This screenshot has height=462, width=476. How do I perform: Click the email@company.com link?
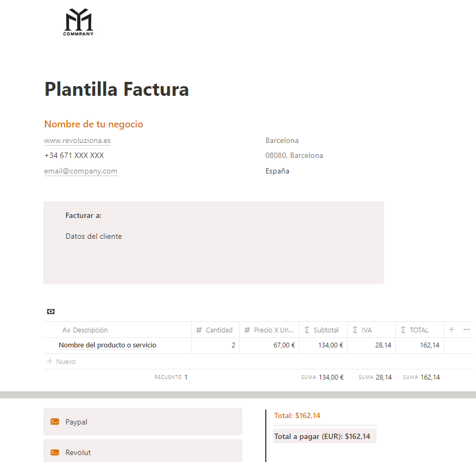[81, 171]
